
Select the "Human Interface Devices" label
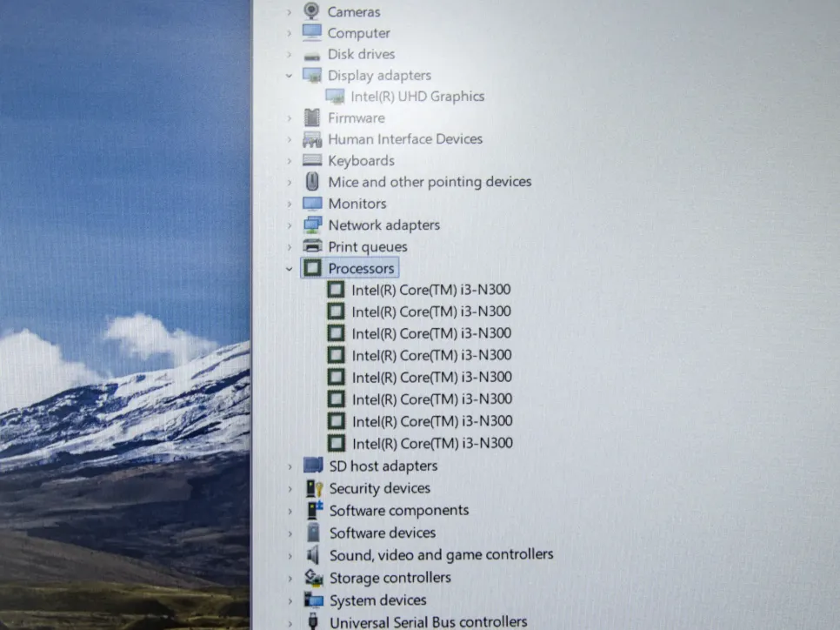pos(405,139)
